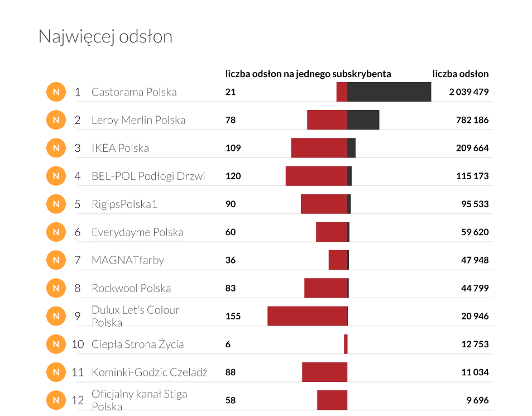Click the dark views bar for Castorama Polska
Viewport: 532px width, 416px height.
click(389, 92)
